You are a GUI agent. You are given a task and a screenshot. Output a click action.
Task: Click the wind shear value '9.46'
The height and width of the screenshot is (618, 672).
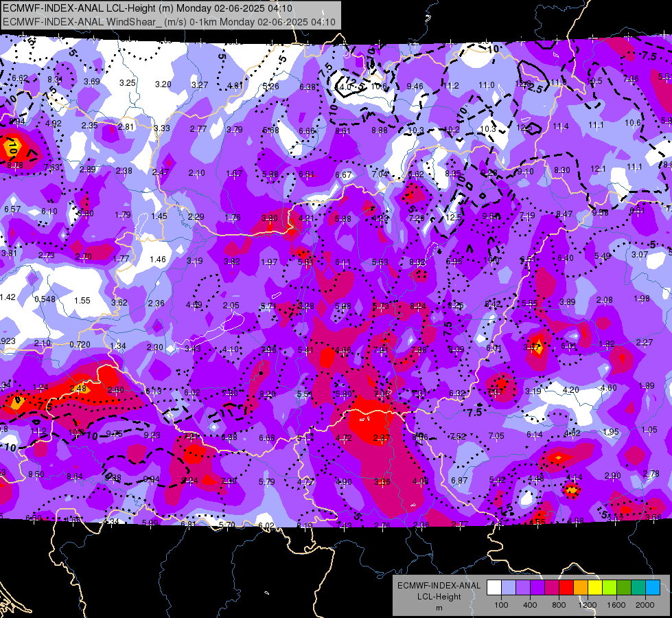coord(415,87)
